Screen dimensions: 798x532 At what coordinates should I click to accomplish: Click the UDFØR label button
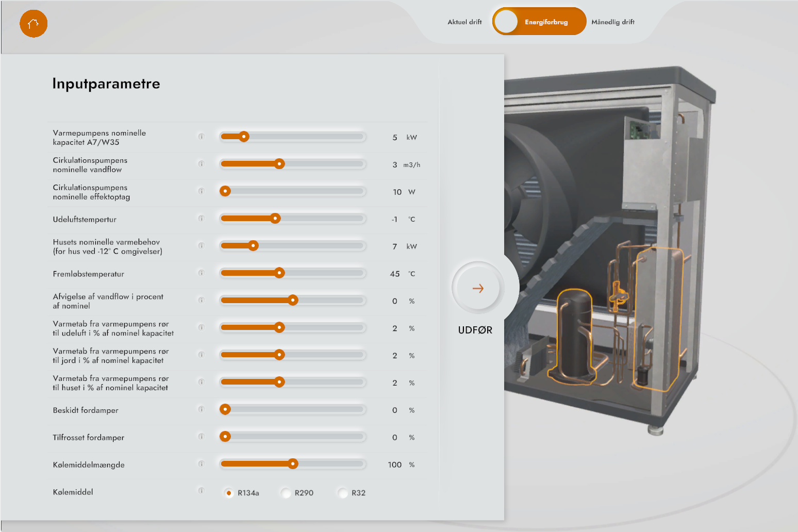475,330
